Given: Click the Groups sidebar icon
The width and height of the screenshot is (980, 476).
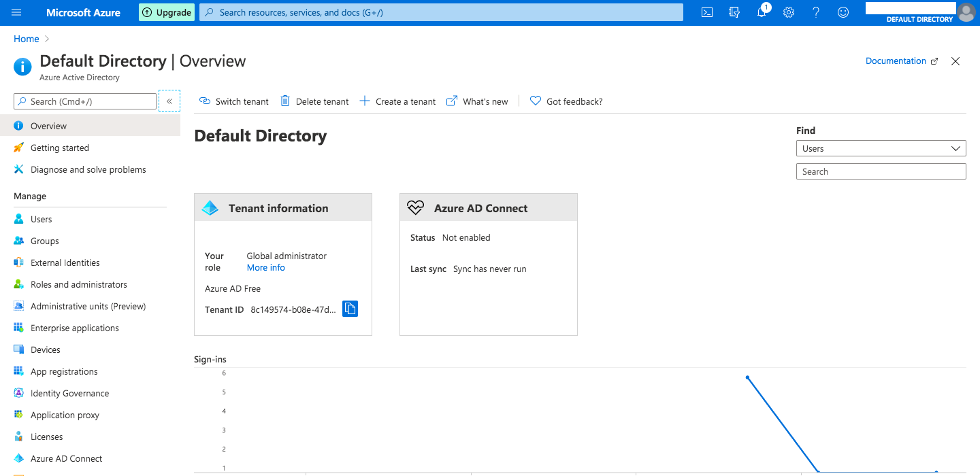Looking at the screenshot, I should [x=18, y=241].
